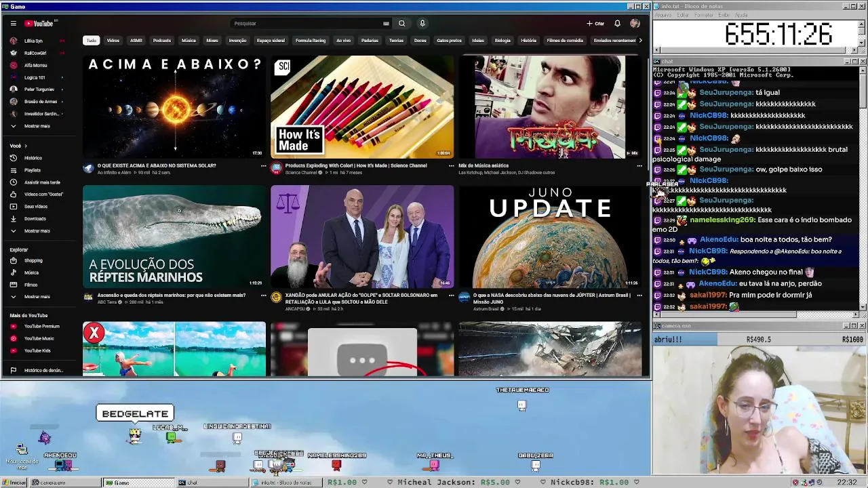
Task: Open the notifications bell
Action: (617, 23)
